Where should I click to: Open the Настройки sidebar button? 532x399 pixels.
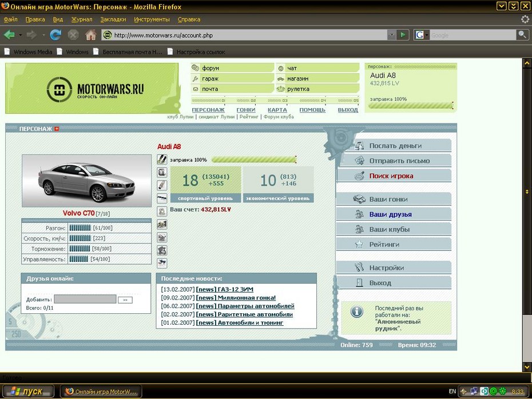pyautogui.click(x=394, y=268)
